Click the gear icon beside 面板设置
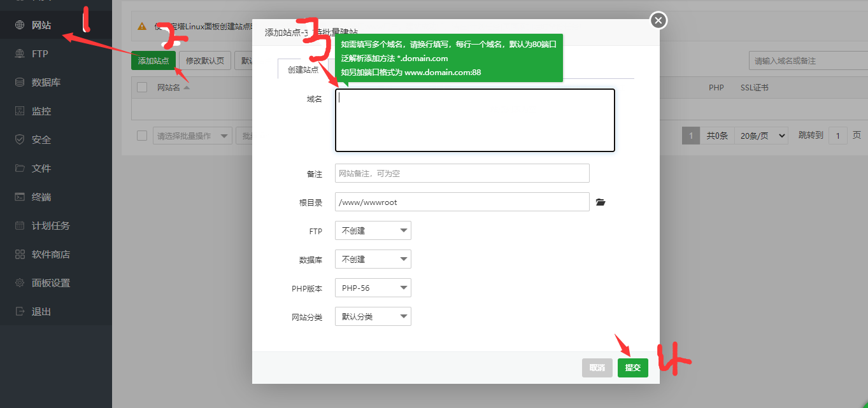 20,283
